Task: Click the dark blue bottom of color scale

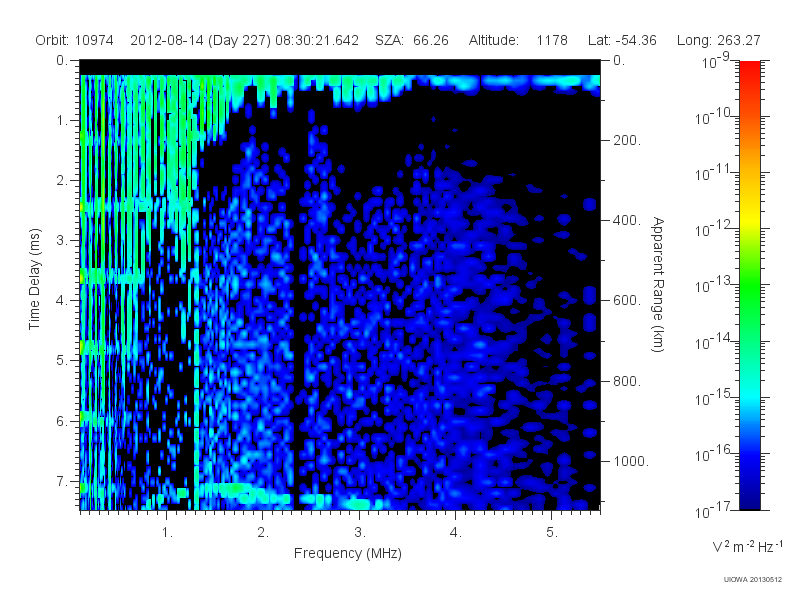Action: pos(749,497)
